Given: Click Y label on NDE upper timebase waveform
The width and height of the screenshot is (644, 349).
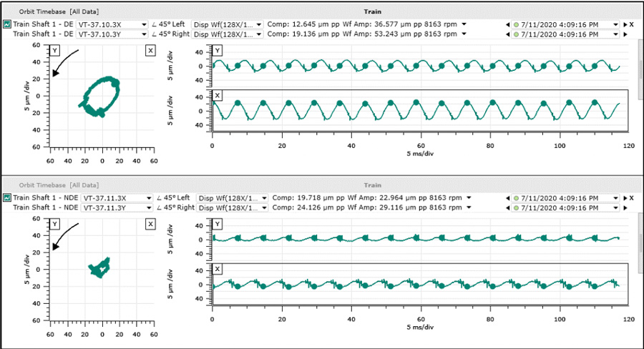Looking at the screenshot, I should point(218,224).
